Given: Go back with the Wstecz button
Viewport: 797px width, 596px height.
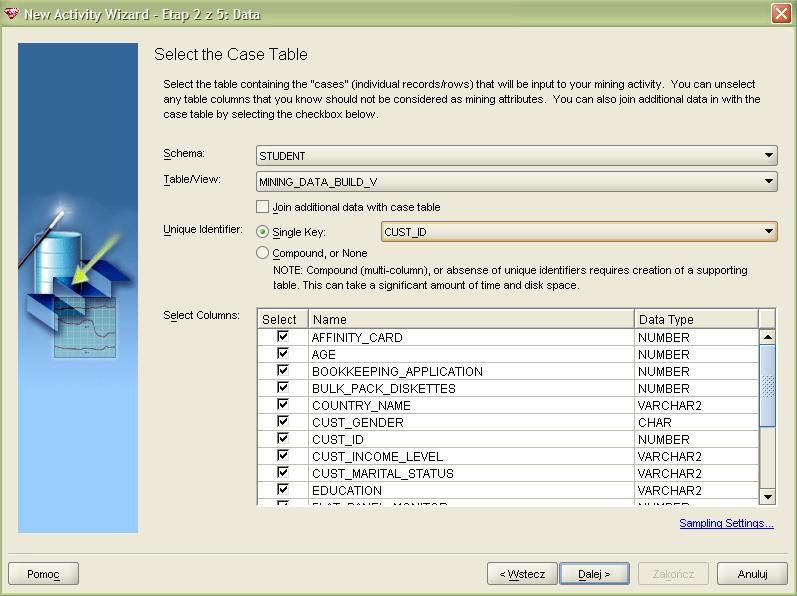Looking at the screenshot, I should click(522, 574).
